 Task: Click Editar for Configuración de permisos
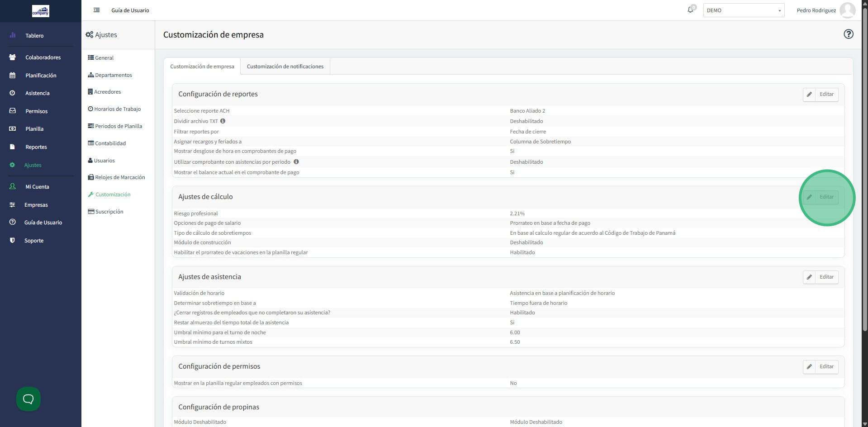pos(821,367)
